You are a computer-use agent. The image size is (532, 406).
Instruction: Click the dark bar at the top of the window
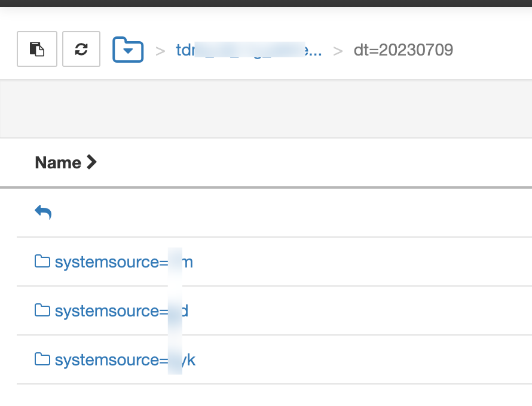(266, 3)
